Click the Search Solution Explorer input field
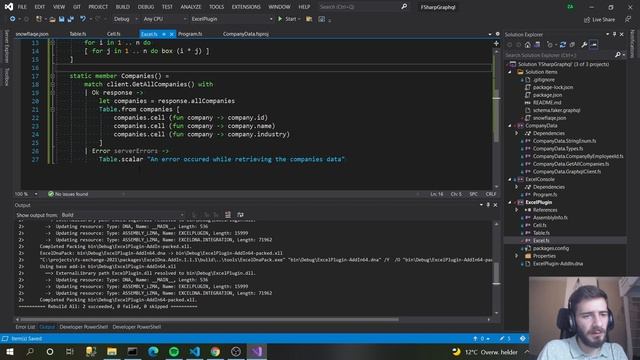Screen dimensions: 640x360 pos(559,55)
